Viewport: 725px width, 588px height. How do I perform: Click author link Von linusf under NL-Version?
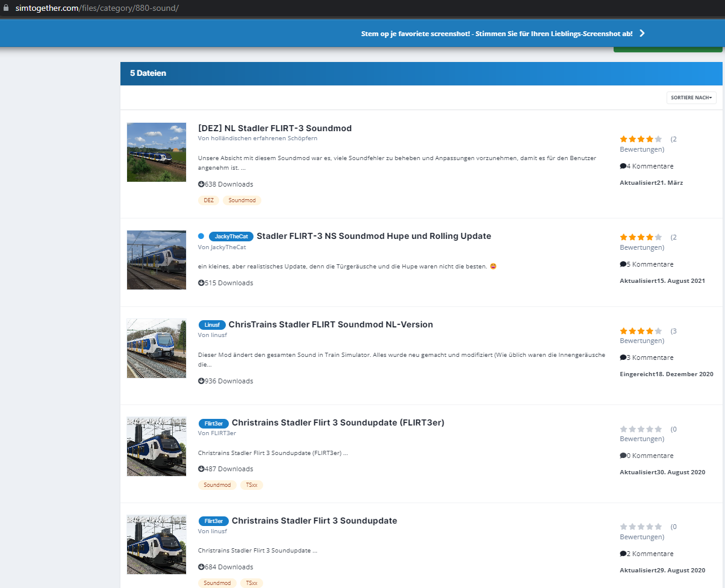213,335
